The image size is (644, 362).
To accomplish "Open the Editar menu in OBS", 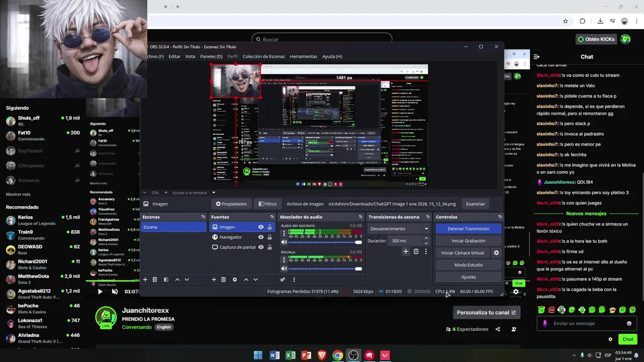I will pyautogui.click(x=175, y=56).
